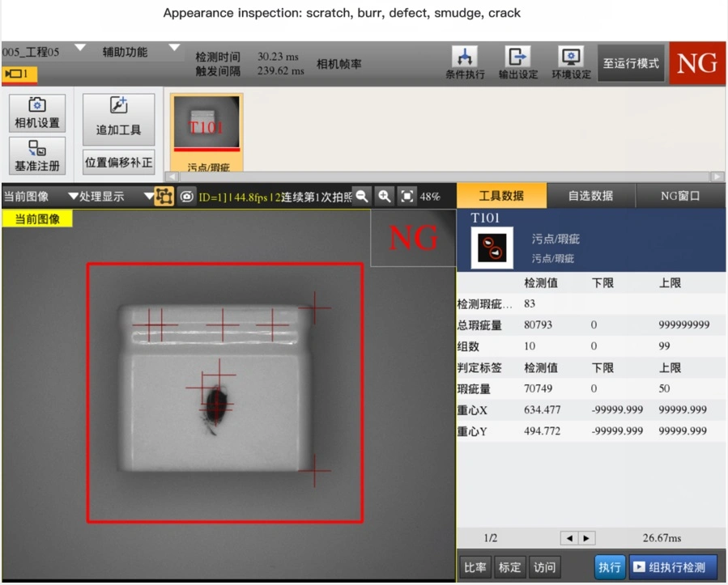The image size is (728, 585).
Task: Click 位置偏移补正 position offset correction
Action: click(x=118, y=163)
